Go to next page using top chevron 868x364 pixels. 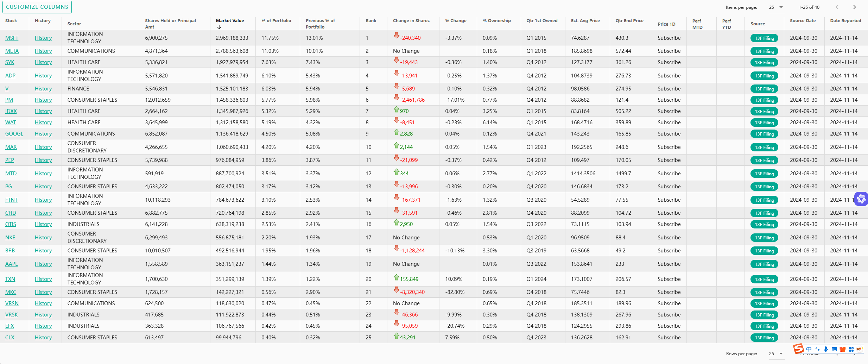(854, 7)
